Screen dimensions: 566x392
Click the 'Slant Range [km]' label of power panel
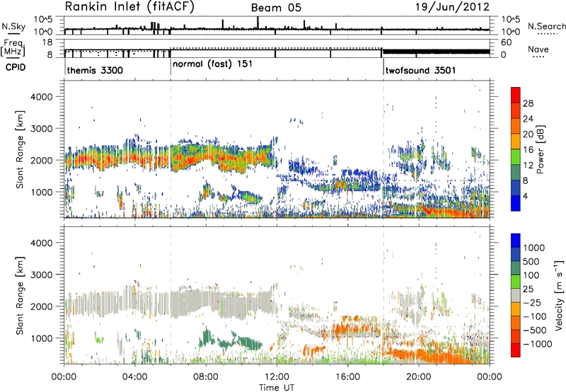[20, 149]
